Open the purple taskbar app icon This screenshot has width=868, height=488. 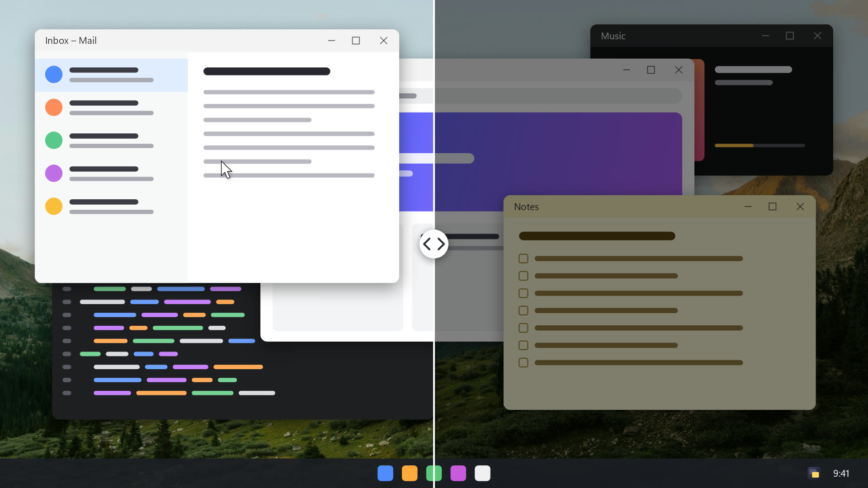[x=458, y=473]
